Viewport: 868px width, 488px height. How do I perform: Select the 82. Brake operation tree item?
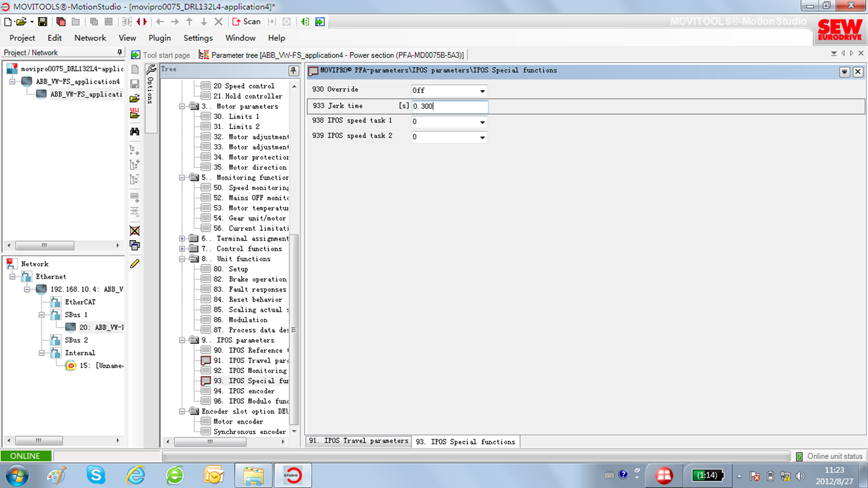[257, 280]
